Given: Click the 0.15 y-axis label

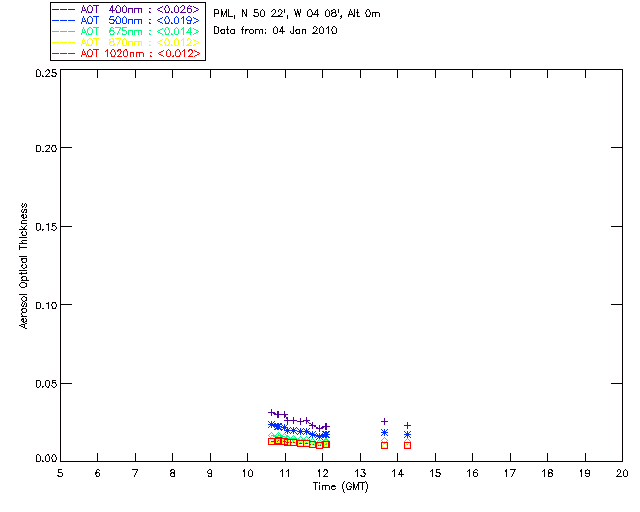Looking at the screenshot, I should point(46,227).
